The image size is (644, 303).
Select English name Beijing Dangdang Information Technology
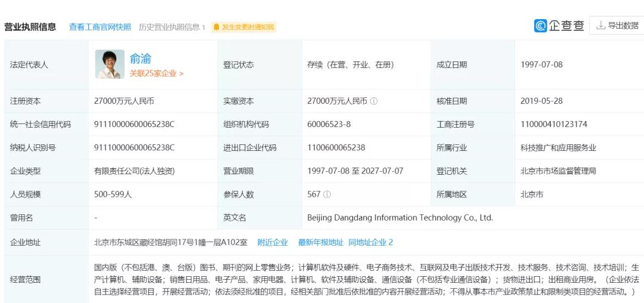point(400,218)
